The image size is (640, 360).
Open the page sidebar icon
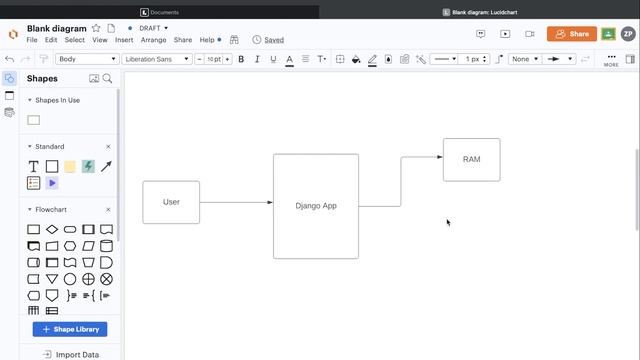tap(9, 96)
